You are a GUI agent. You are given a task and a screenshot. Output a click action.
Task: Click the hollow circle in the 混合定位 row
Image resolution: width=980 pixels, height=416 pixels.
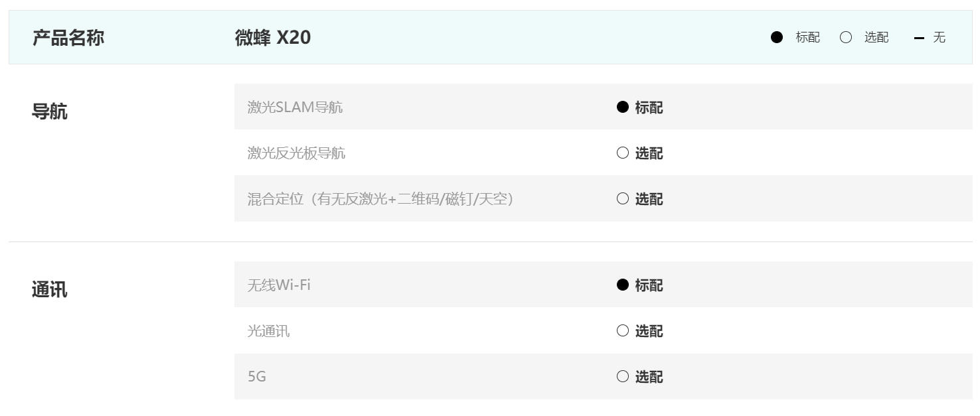tap(622, 198)
